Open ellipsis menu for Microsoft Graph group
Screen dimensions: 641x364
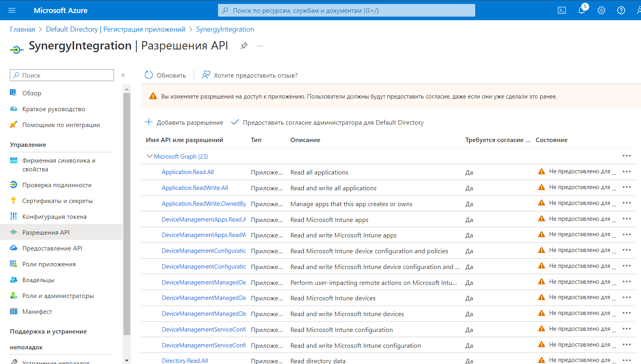pos(627,156)
